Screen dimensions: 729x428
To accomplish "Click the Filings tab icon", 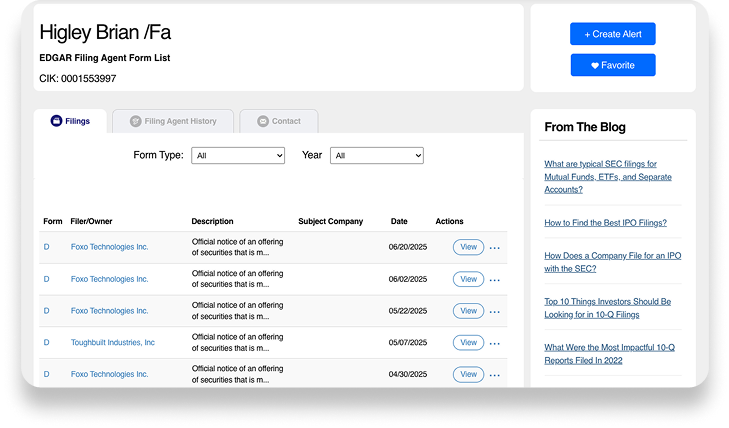I will tap(56, 121).
